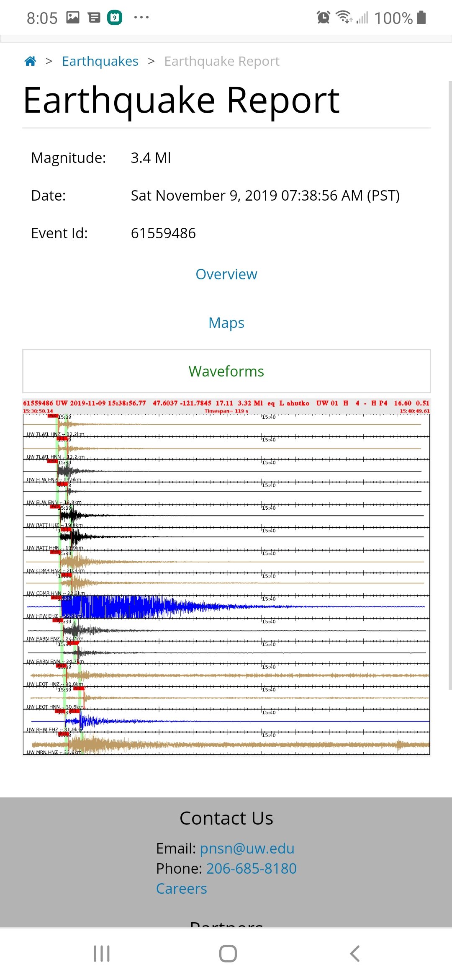Click the grayed Earthquake Report breadcrumb text
This screenshot has height=980, width=452.
[221, 61]
